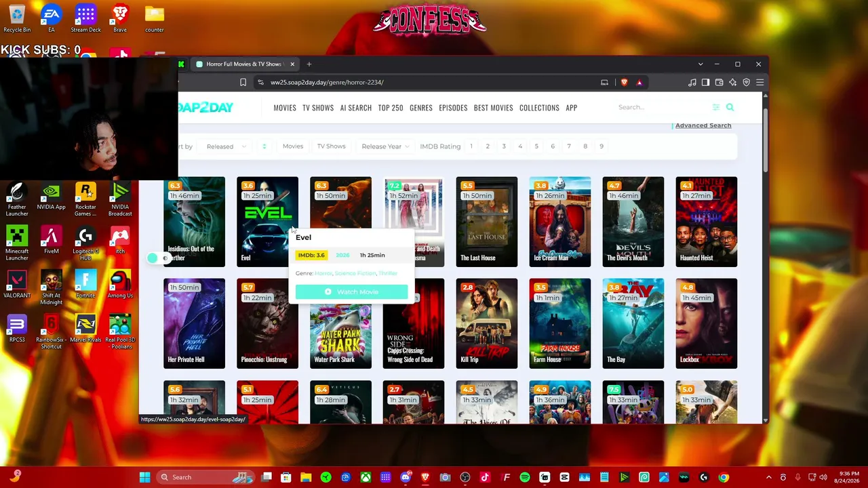The image size is (868, 488).
Task: Show the browser sidebar panel
Action: coord(705,83)
